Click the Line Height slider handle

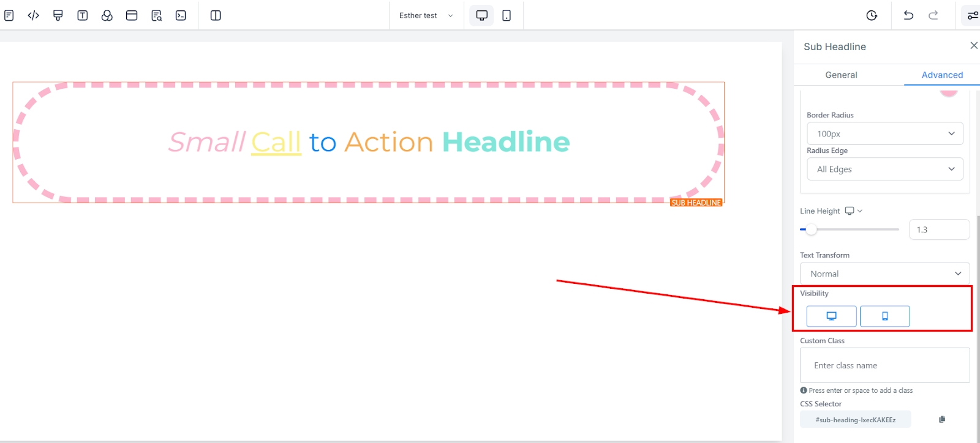coord(812,229)
